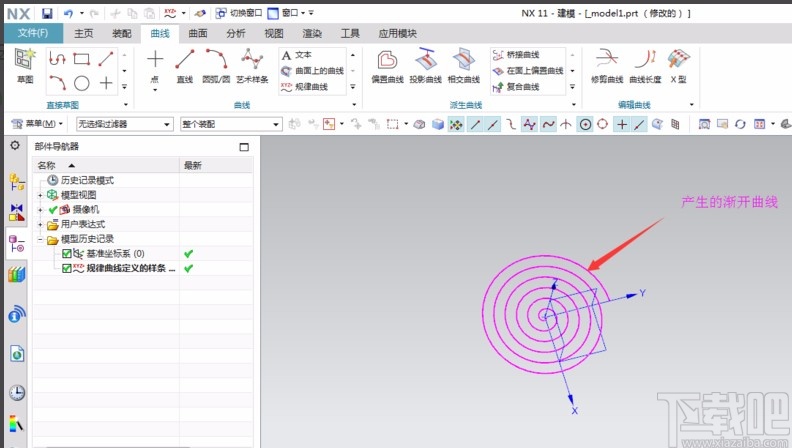Open the 草图 (Sketch) tool
The width and height of the screenshot is (792, 448).
coord(25,66)
